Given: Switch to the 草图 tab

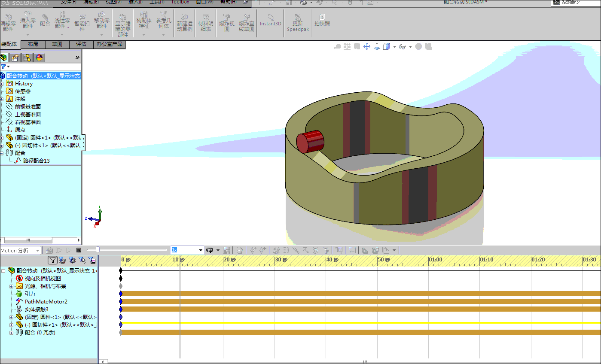Looking at the screenshot, I should tap(57, 44).
